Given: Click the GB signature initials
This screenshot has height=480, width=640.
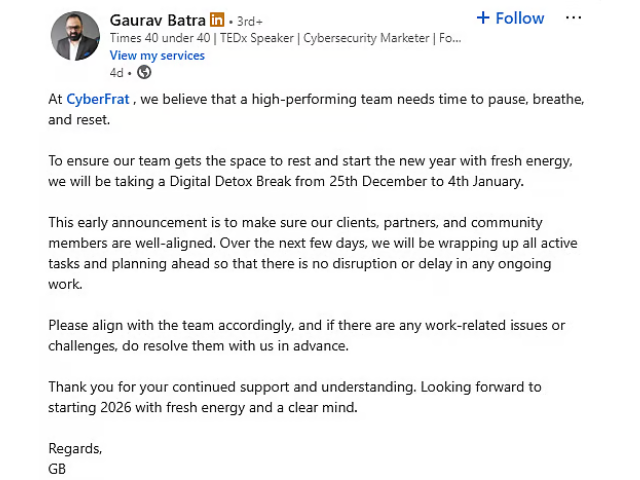Looking at the screenshot, I should click(57, 468).
